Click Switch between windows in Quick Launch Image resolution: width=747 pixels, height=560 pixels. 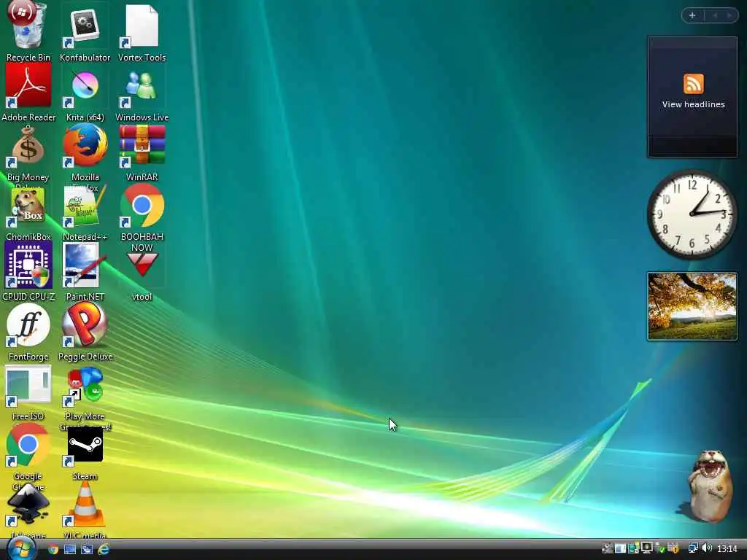pyautogui.click(x=87, y=550)
